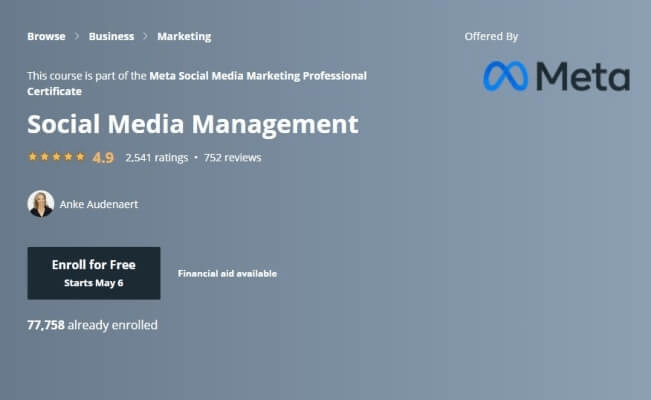Viewport: 651px width, 400px height.
Task: Open the Marketing breadcrumb category
Action: tap(184, 37)
